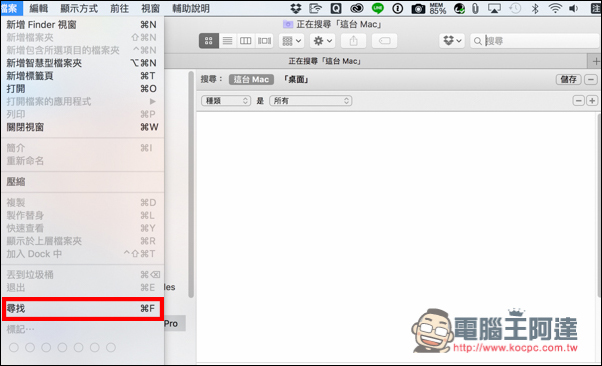The image size is (602, 366).
Task: Set search scope to 「桌面」
Action: click(x=296, y=79)
